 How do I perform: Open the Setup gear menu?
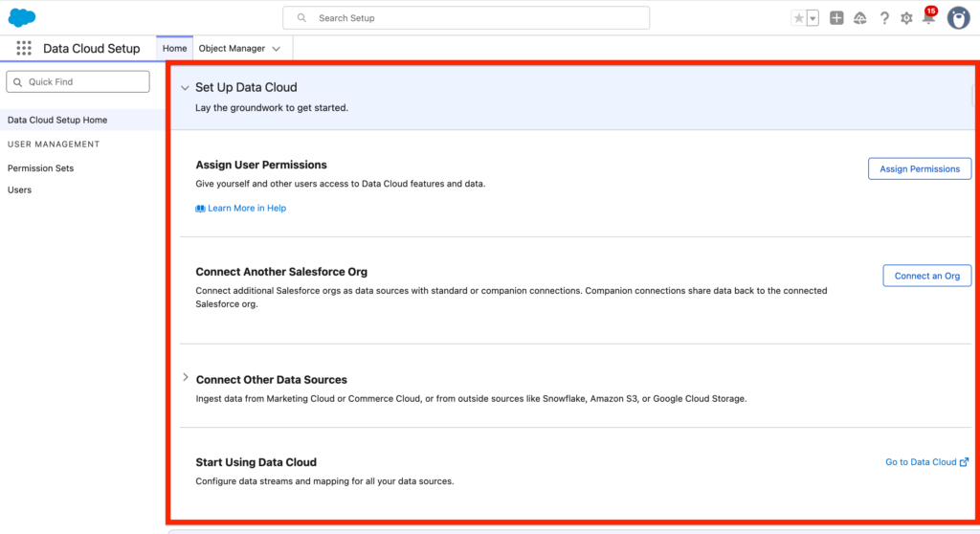click(x=906, y=18)
